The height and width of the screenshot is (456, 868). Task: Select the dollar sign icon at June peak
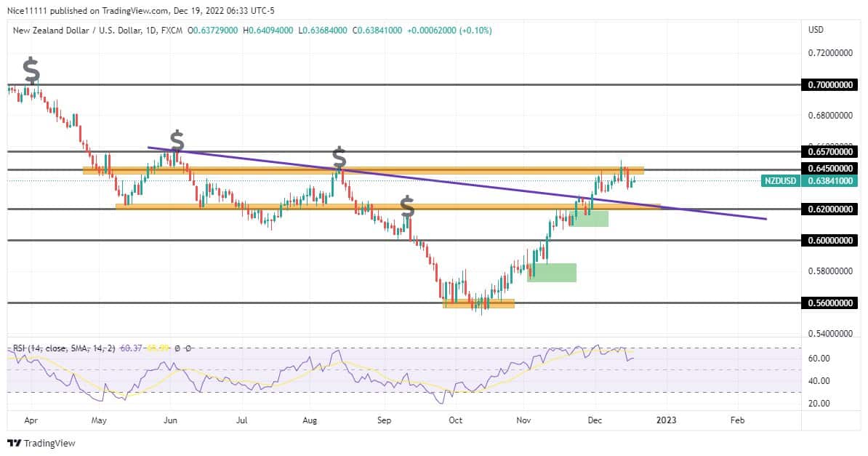click(x=177, y=141)
